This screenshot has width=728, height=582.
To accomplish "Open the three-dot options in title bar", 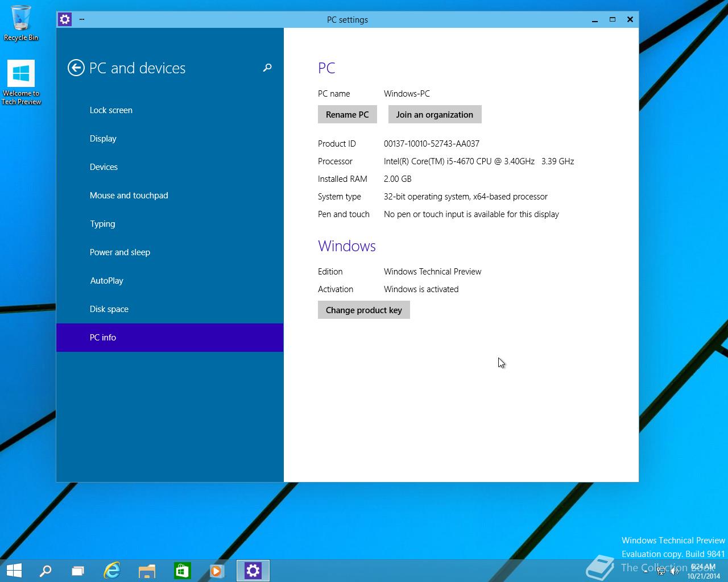I will [82, 19].
